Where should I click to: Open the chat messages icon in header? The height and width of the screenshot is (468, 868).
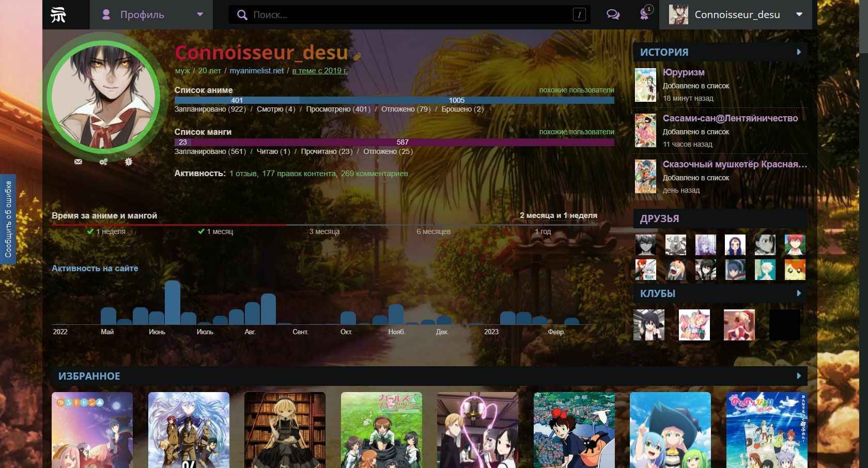click(613, 14)
